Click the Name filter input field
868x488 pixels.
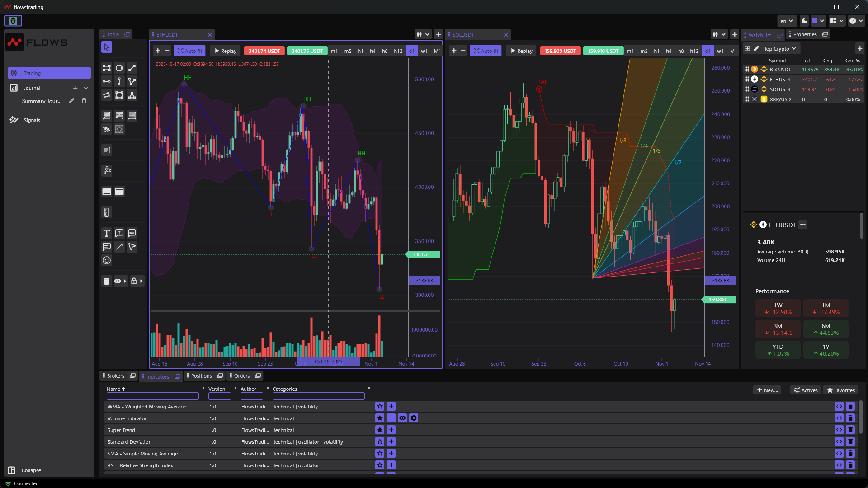[152, 396]
